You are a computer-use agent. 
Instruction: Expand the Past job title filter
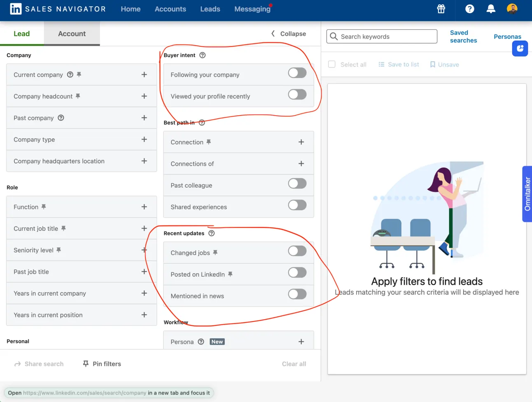(144, 272)
